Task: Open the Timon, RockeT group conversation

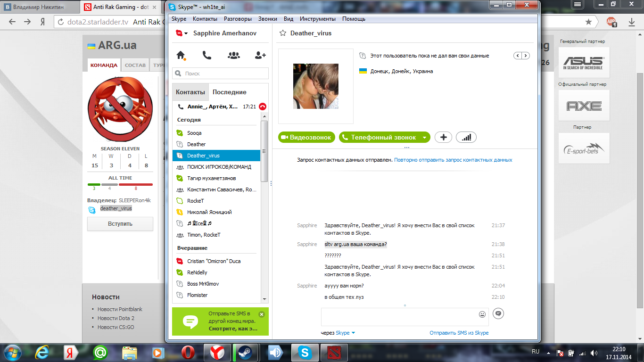Action: click(x=216, y=235)
